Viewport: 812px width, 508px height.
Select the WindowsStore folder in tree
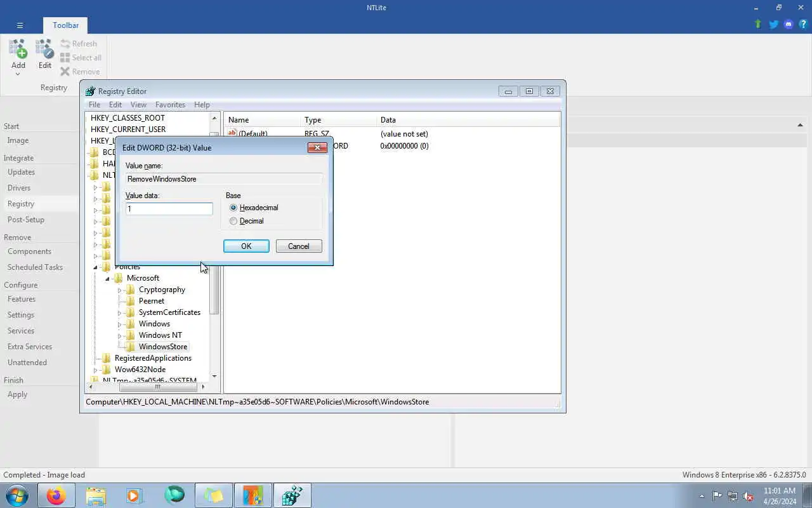(x=163, y=347)
